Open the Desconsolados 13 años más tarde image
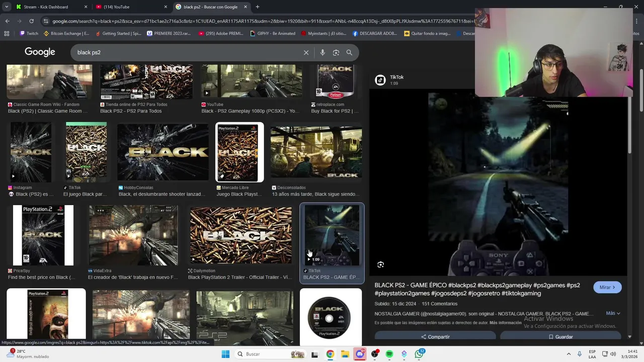 (316, 152)
